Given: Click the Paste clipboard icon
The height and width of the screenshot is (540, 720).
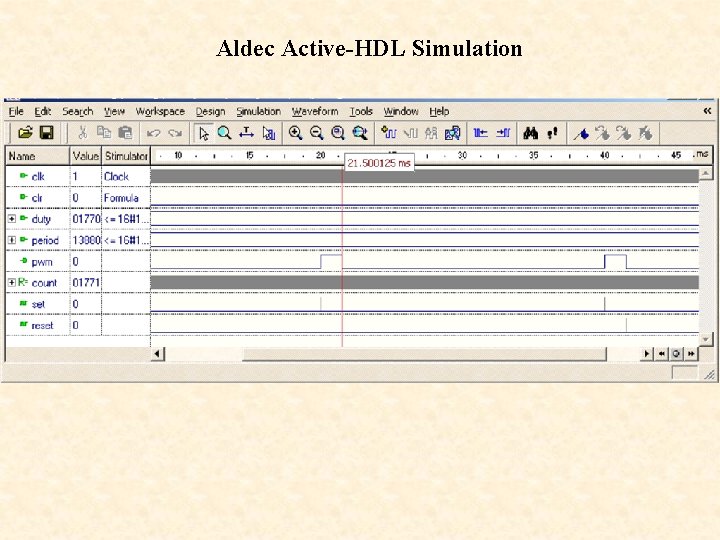Looking at the screenshot, I should (x=125, y=133).
